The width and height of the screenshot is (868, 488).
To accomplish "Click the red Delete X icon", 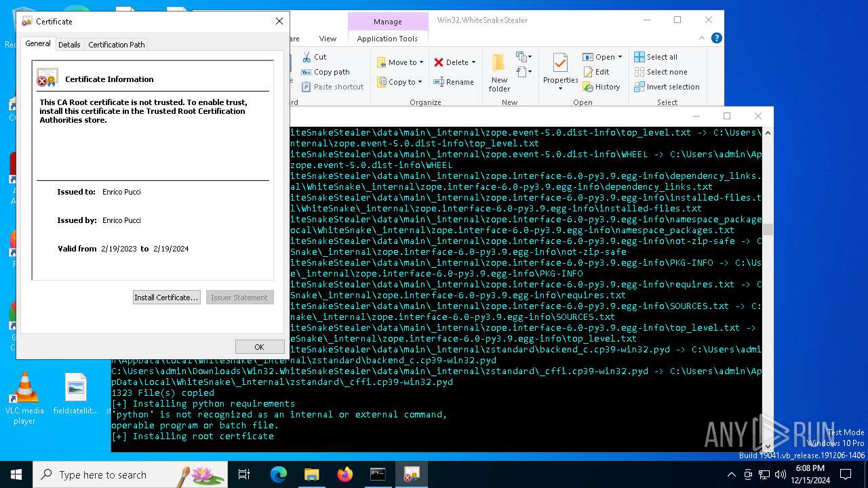I will (439, 62).
